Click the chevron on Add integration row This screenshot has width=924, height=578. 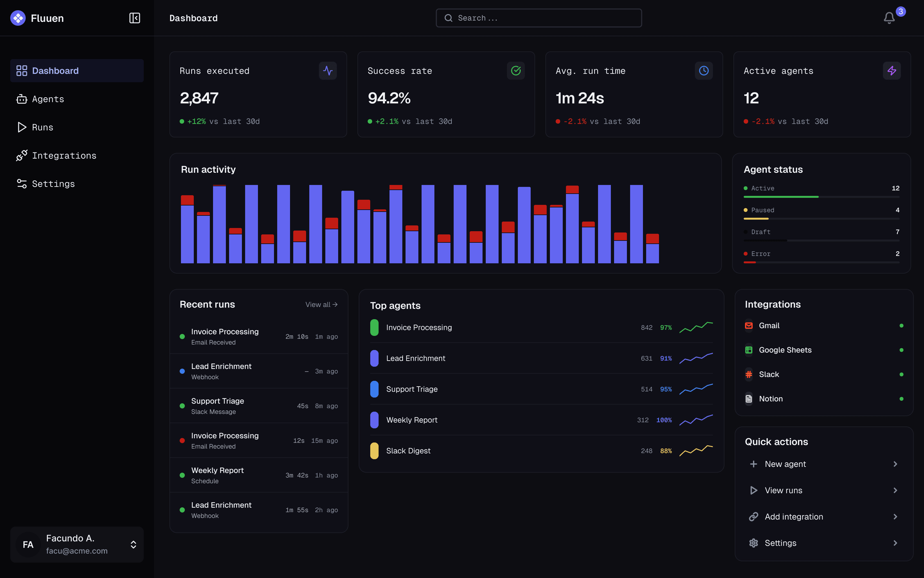click(x=895, y=517)
